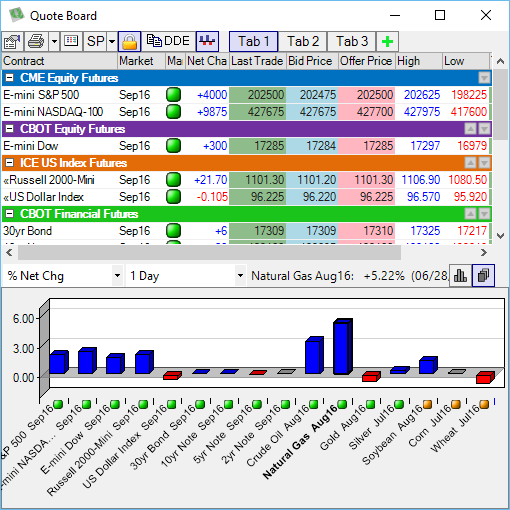Switch to Tab 2
The height and width of the screenshot is (510, 510).
pos(303,42)
